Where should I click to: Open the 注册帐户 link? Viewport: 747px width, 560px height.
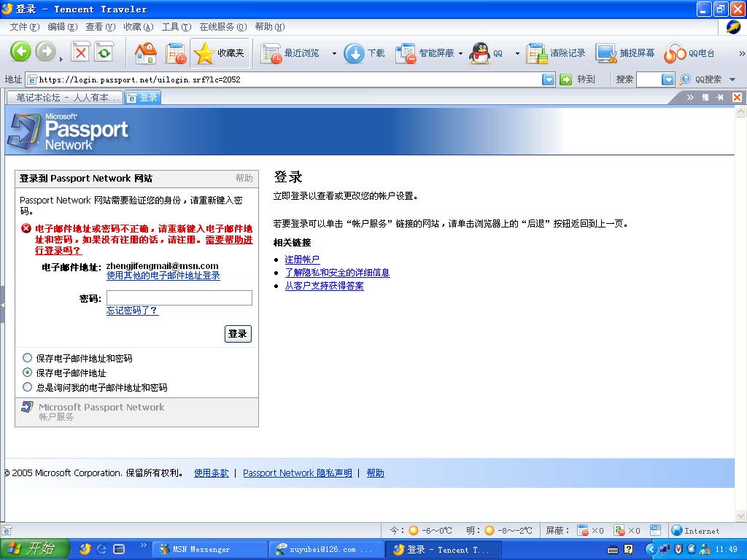[x=302, y=259]
